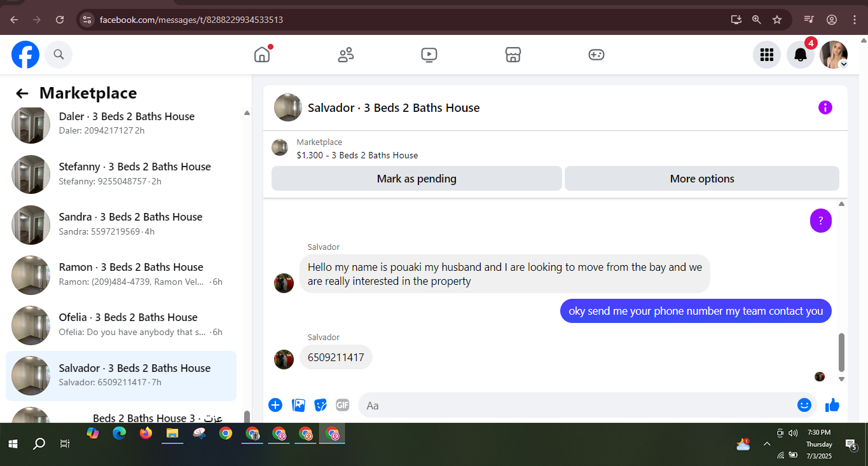Go back using the Marketplace arrow
Screen dimensions: 868x466
pos(22,93)
